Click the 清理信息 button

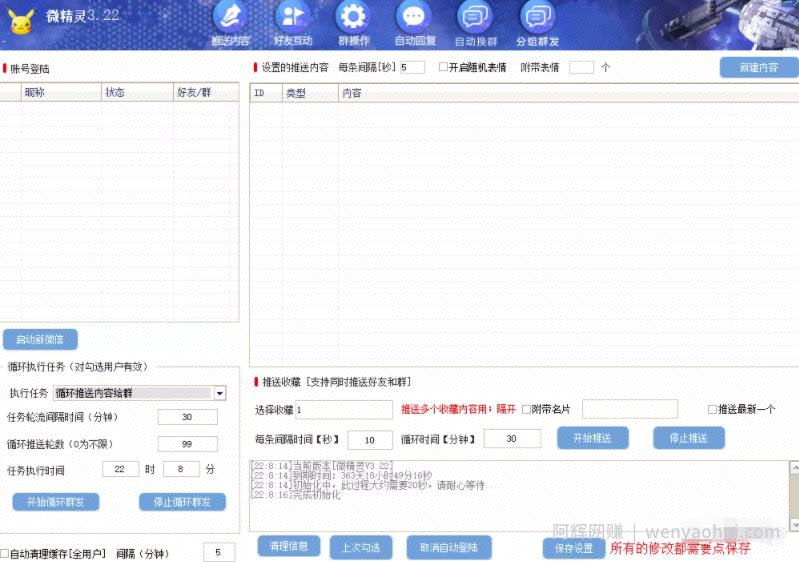[x=289, y=547]
